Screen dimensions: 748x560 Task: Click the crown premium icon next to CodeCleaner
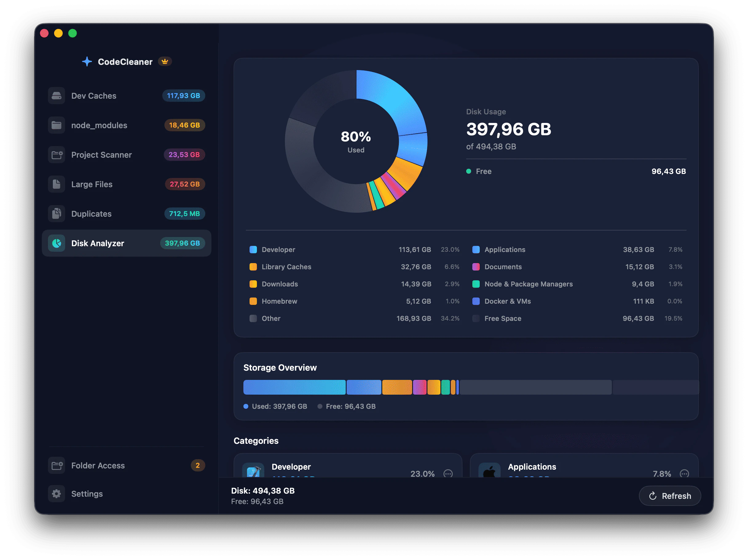(165, 61)
